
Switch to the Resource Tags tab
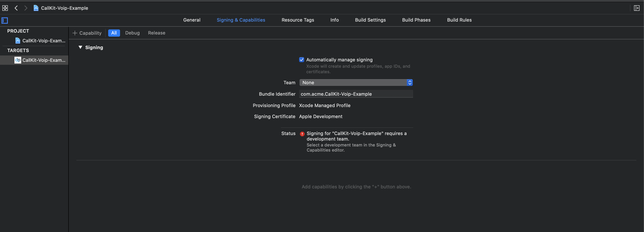tap(298, 20)
